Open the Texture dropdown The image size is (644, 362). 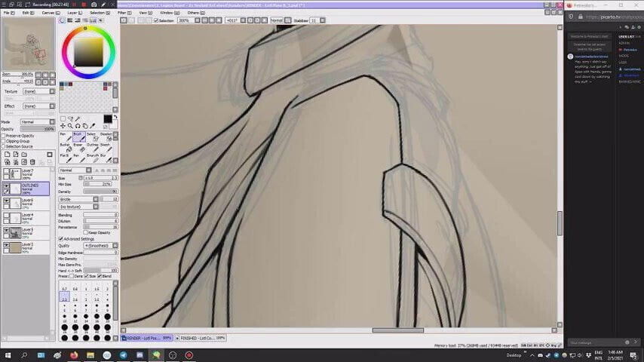[x=38, y=91]
